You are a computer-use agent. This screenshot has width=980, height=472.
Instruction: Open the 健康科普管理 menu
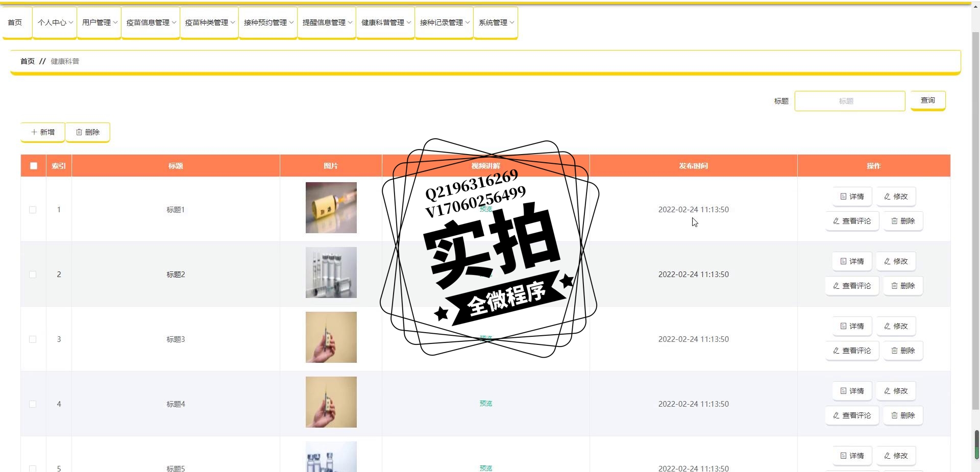point(385,23)
